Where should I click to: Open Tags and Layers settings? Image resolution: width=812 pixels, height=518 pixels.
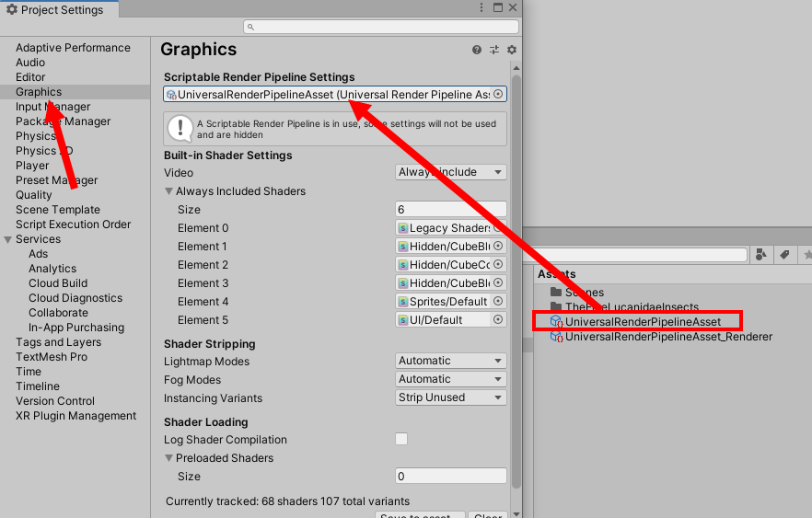[x=59, y=342]
